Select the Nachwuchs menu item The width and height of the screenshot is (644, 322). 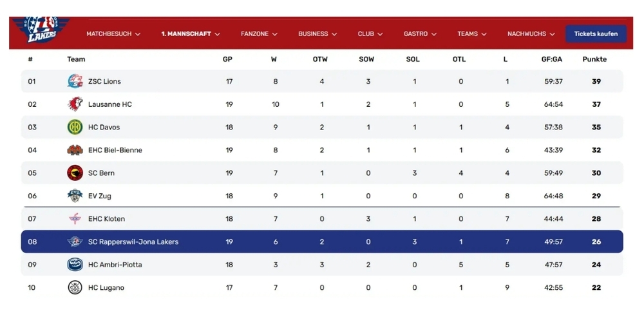click(531, 33)
